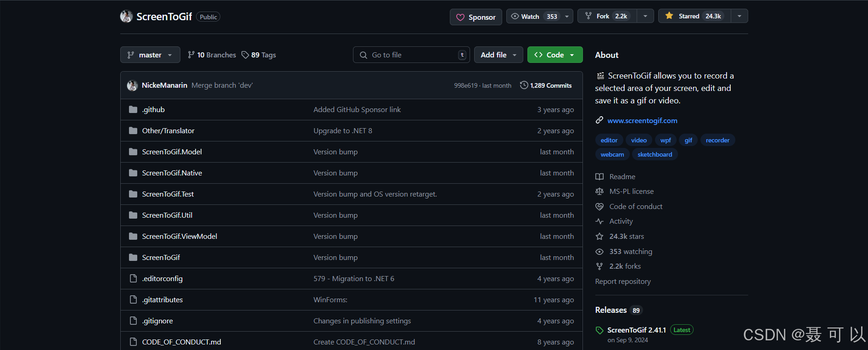Open the '579 - Migration to .NET 6' commit

click(x=354, y=278)
